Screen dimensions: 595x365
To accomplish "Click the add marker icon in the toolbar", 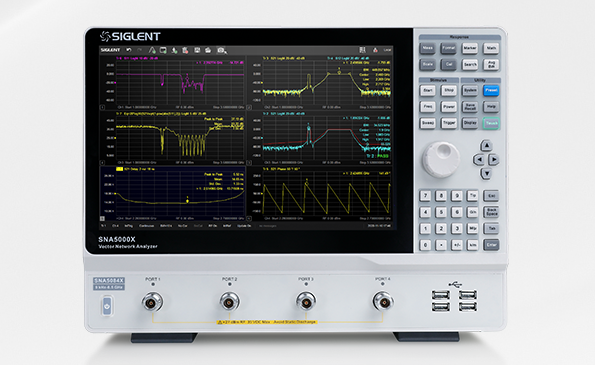I will 174,50.
